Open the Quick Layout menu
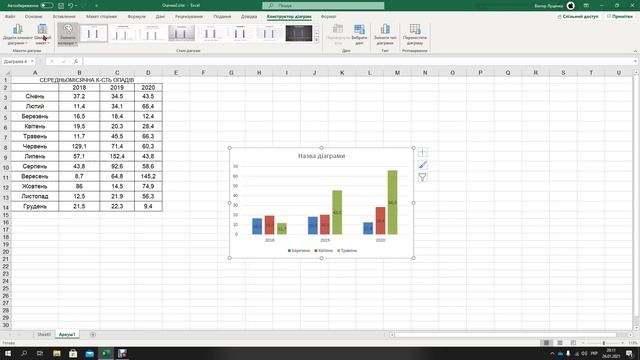The width and height of the screenshot is (640, 360). (42, 34)
